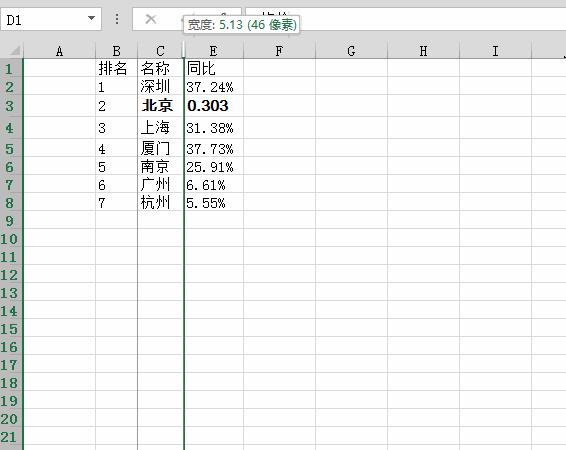Click the formula bar input area
Image resolution: width=566 pixels, height=450 pixels.
tap(406, 19)
